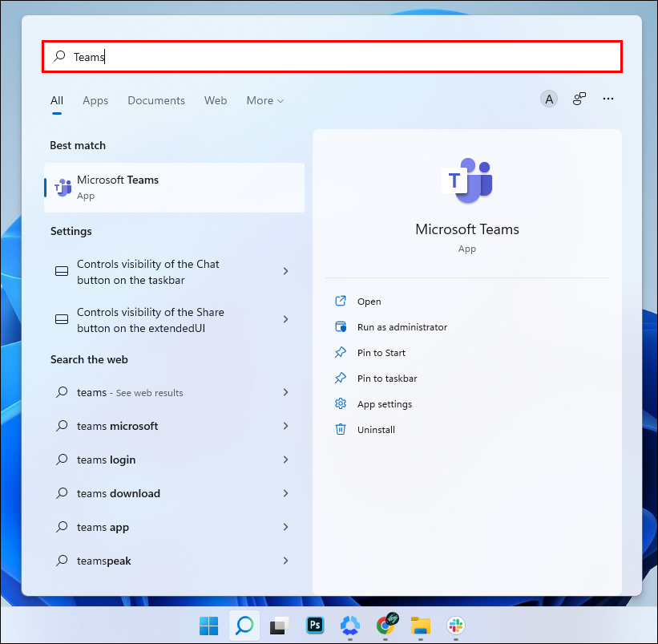The width and height of the screenshot is (658, 644).
Task: Open File Explorer from the taskbar
Action: click(421, 625)
